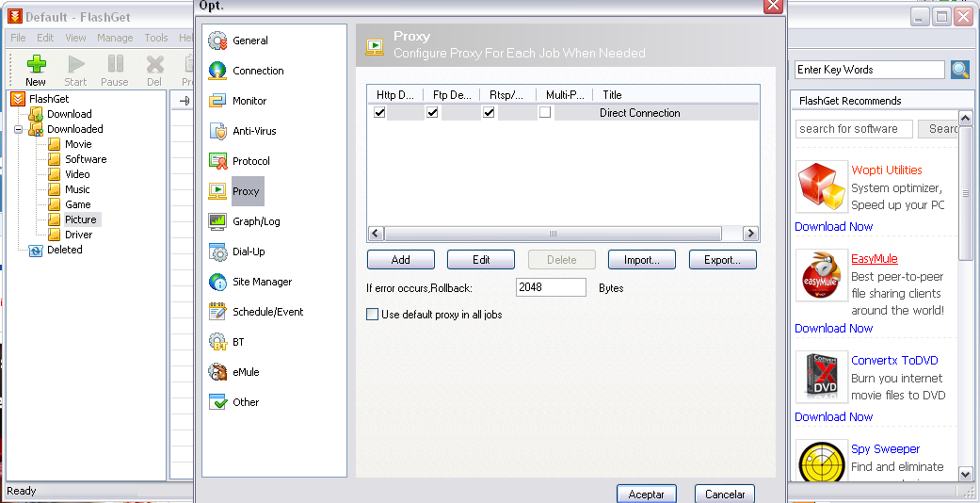Toggle Multi-P checkbox for Direct Connection

point(545,113)
